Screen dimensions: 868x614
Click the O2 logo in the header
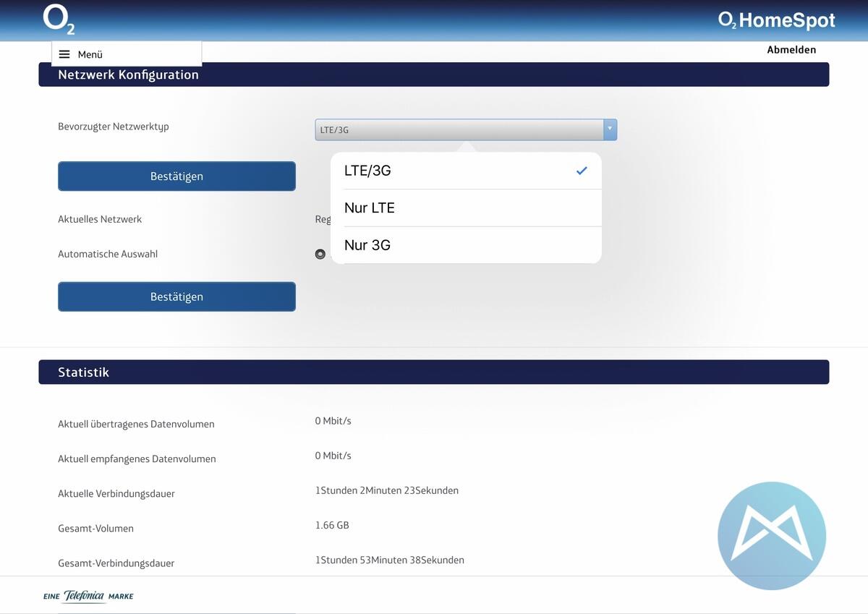[x=59, y=20]
